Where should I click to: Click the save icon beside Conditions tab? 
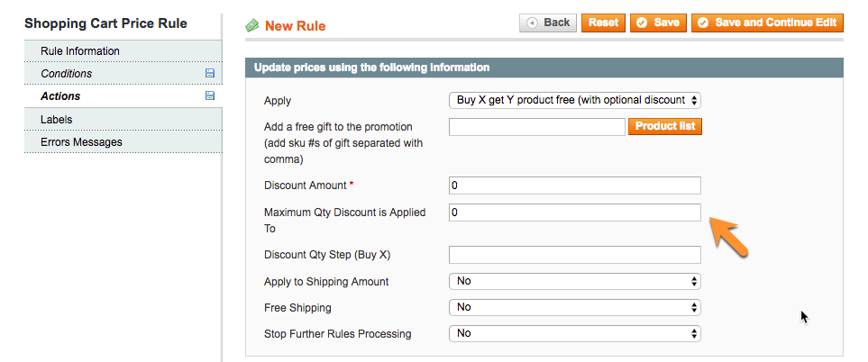[210, 74]
